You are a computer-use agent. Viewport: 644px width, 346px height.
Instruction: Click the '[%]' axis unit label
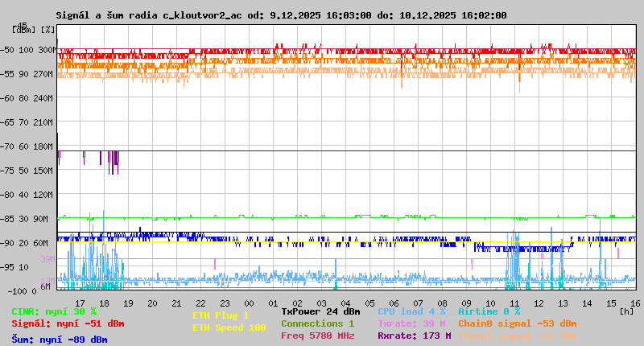(48, 30)
